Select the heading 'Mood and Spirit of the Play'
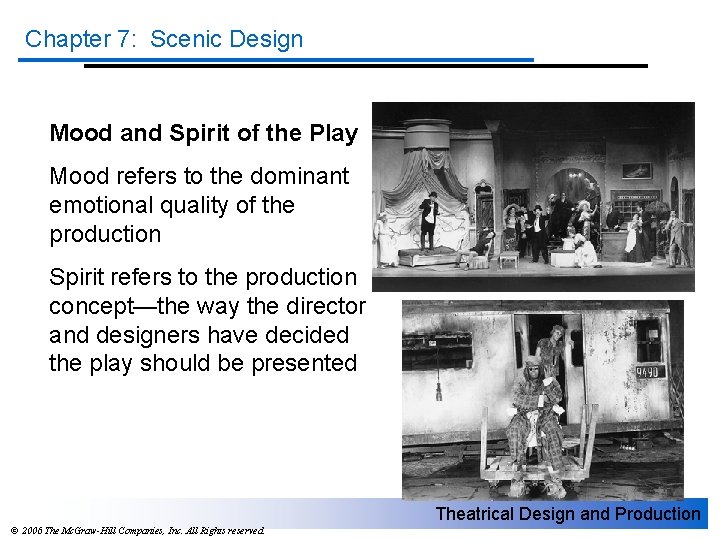Image resolution: width=720 pixels, height=540 pixels. point(203,133)
